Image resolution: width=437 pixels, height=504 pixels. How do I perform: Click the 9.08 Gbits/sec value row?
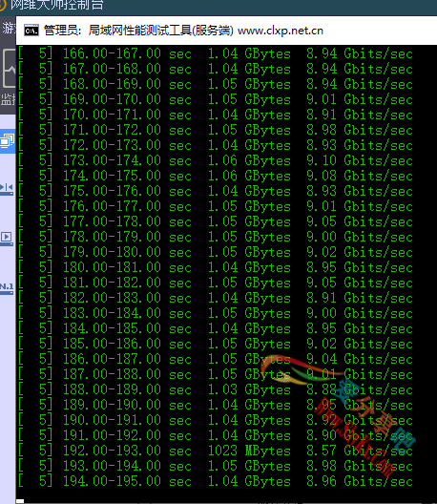(216, 176)
